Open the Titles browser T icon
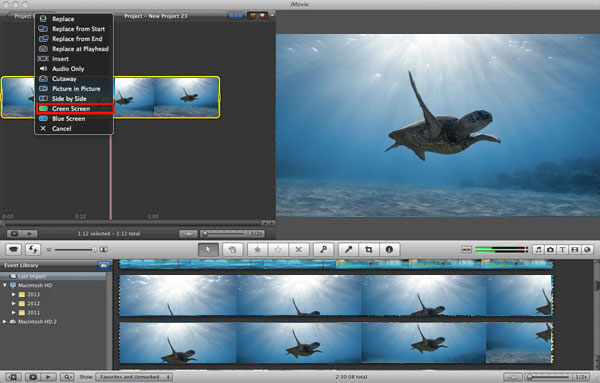The image size is (600, 383). pos(562,249)
